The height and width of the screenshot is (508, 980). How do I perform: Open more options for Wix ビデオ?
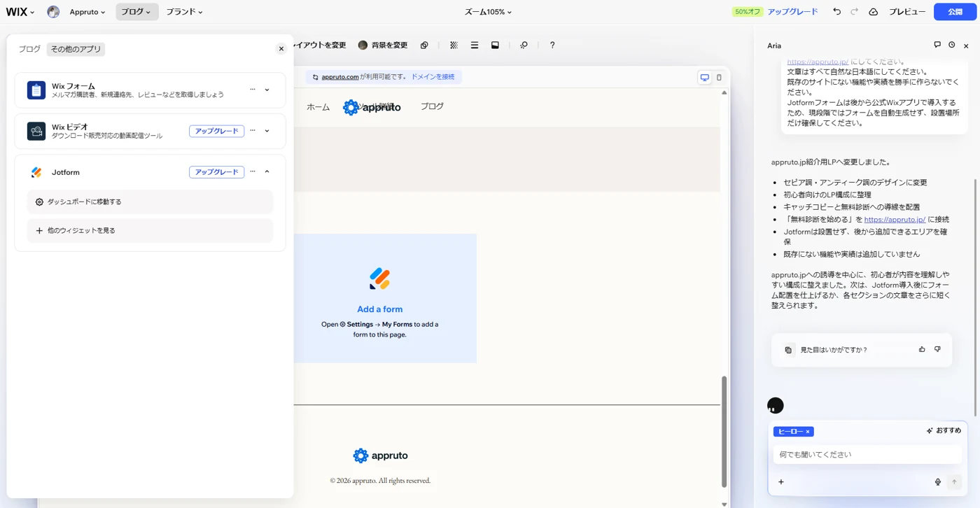click(253, 131)
